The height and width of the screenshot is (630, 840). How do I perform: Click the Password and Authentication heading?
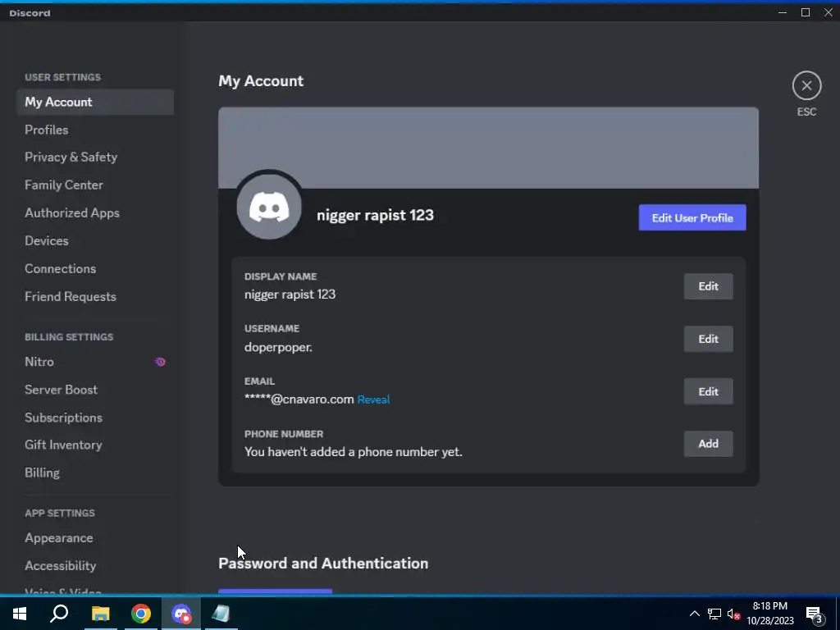pyautogui.click(x=323, y=564)
